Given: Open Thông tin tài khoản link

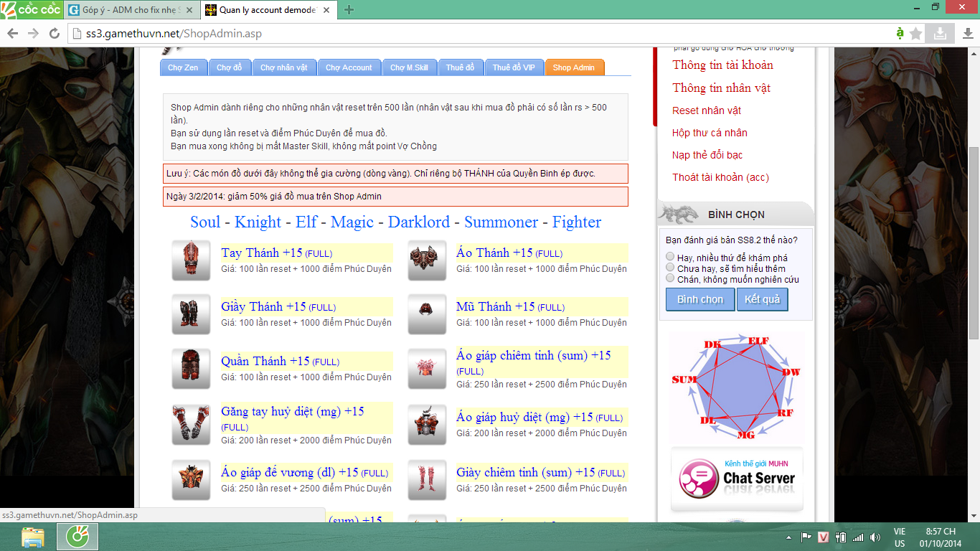Looking at the screenshot, I should (722, 65).
